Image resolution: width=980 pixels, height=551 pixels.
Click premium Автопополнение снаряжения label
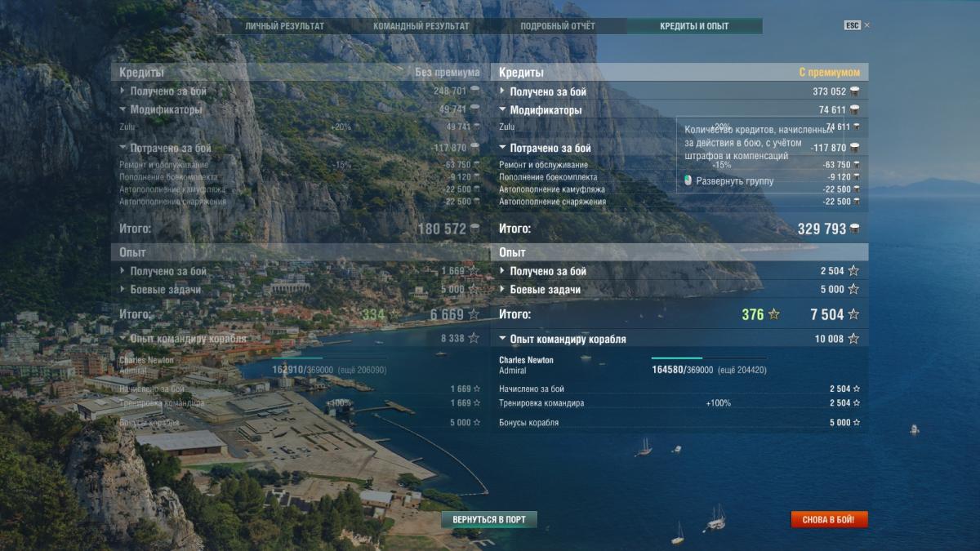[553, 202]
